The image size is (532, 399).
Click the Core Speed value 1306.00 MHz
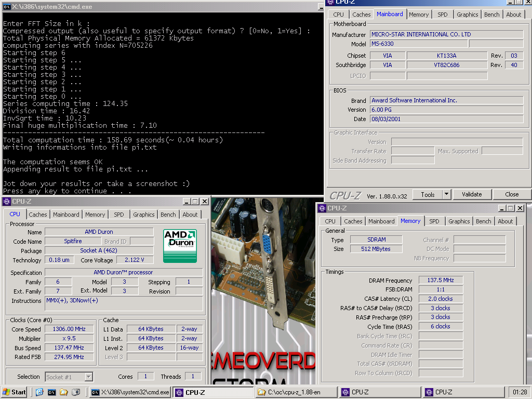click(69, 329)
